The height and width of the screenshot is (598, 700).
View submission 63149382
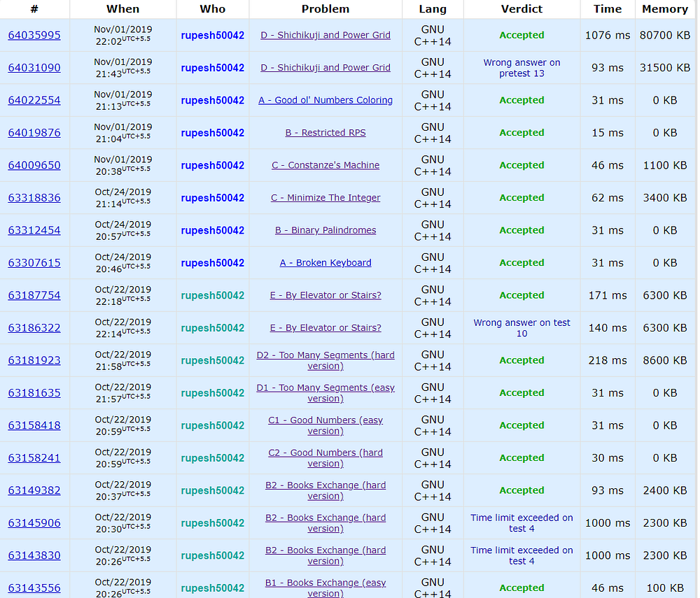pyautogui.click(x=34, y=491)
